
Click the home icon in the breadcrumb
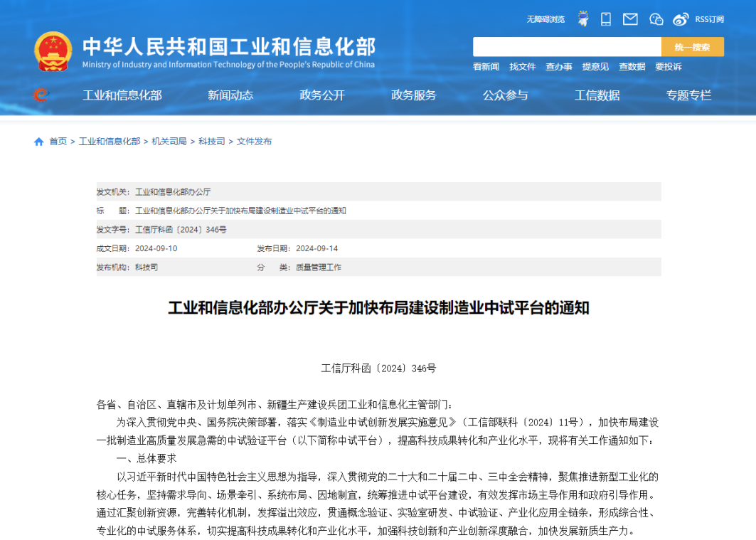pos(38,141)
